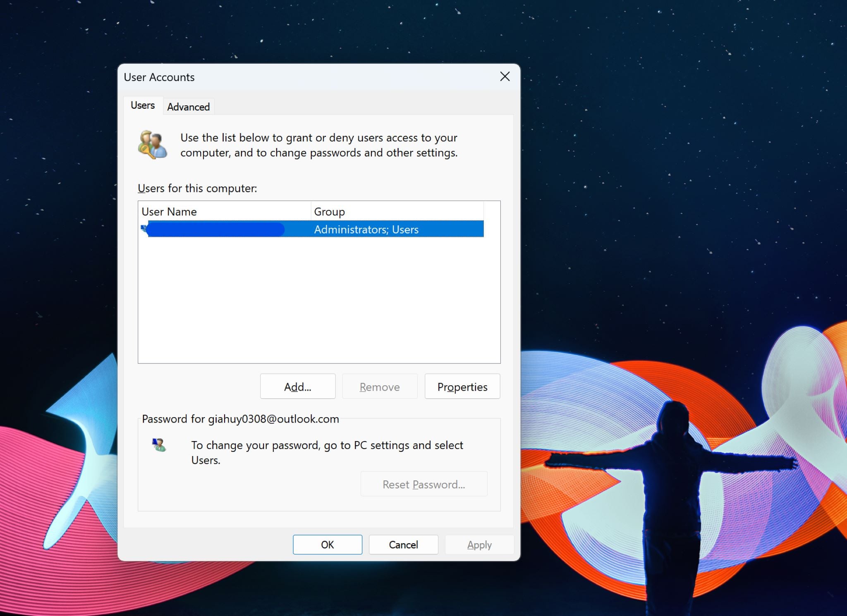Open Properties for the selected user

coord(462,387)
